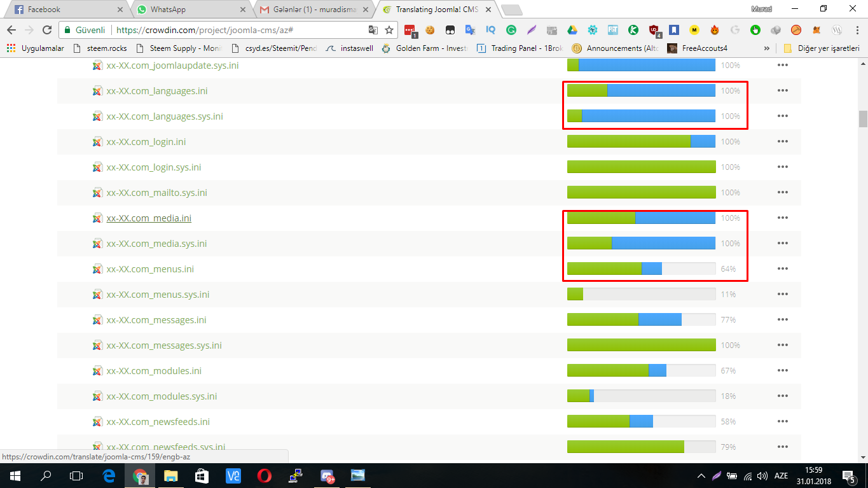868x488 pixels.
Task: Open the instaswell bookmark
Action: pos(348,48)
